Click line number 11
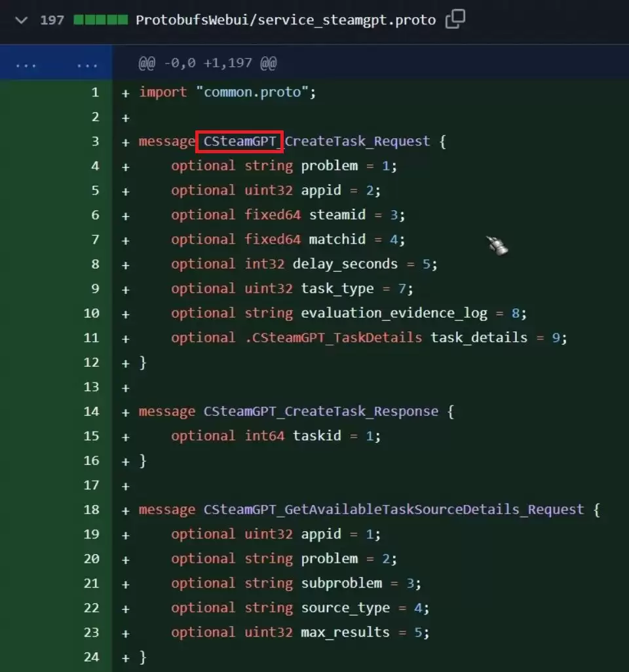 pos(92,337)
